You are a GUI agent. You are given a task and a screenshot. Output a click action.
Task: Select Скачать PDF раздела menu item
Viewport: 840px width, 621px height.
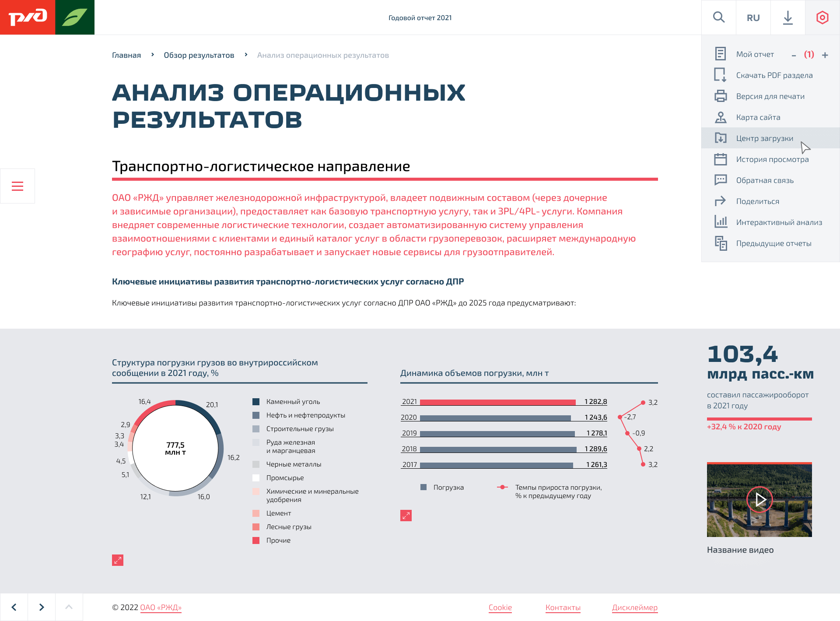[x=770, y=75]
